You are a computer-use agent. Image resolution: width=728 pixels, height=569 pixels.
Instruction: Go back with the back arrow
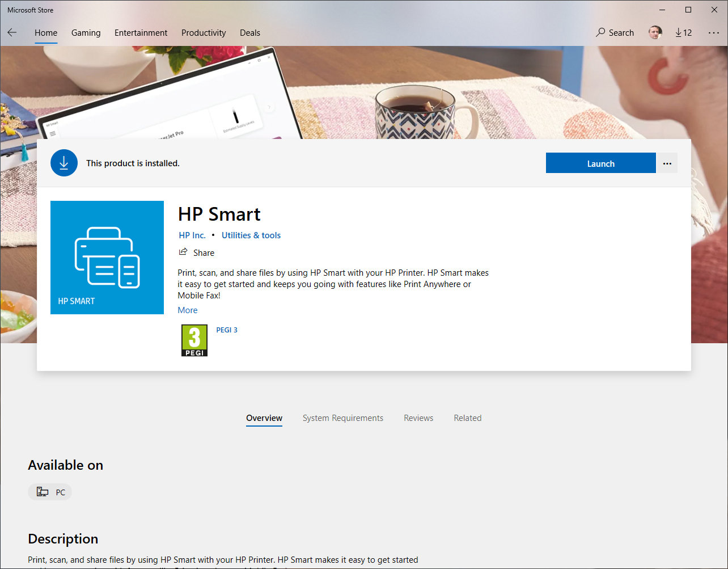coord(12,33)
